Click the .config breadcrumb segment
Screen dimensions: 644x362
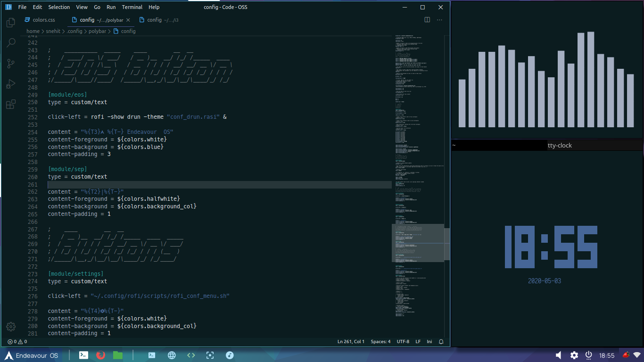click(x=74, y=31)
